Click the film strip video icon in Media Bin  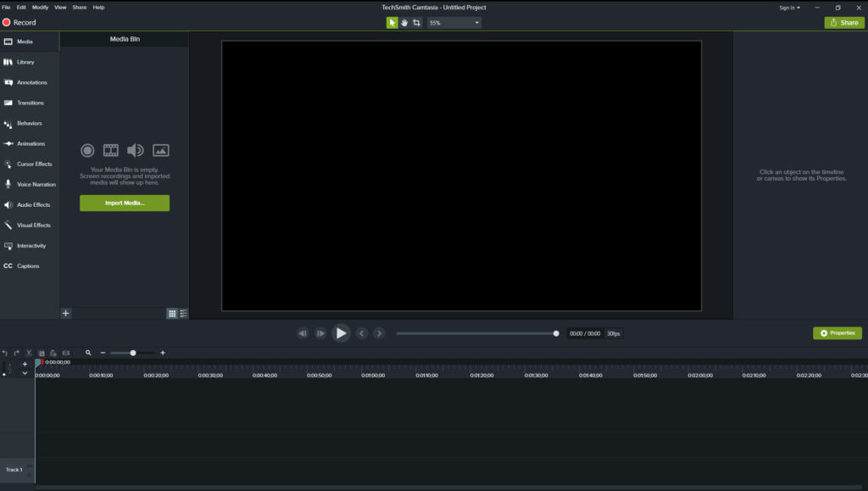coord(111,150)
